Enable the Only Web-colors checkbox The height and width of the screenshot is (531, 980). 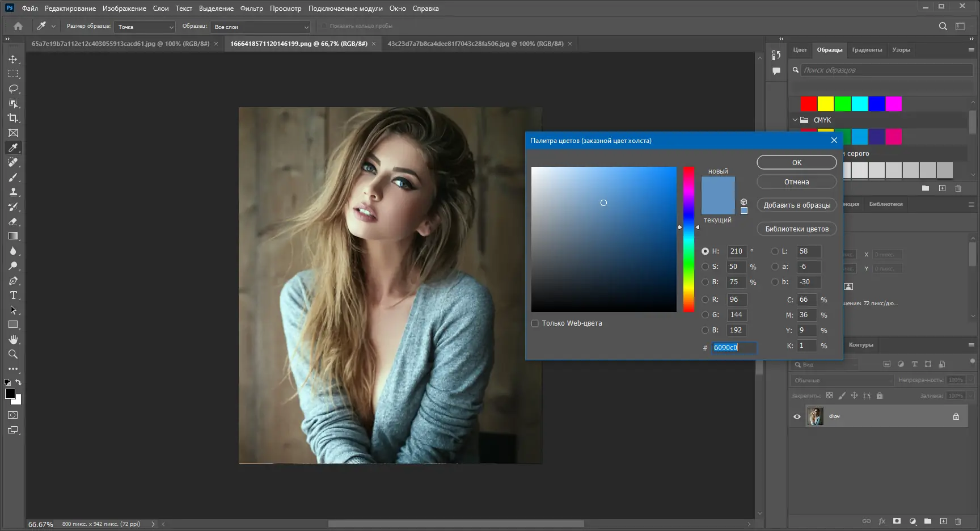[535, 323]
